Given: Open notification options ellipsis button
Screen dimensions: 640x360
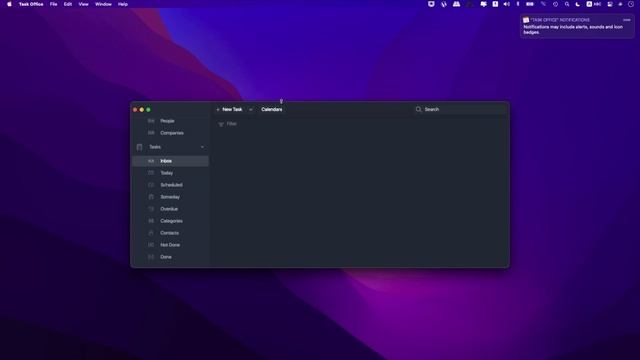Looking at the screenshot, I should (627, 20).
